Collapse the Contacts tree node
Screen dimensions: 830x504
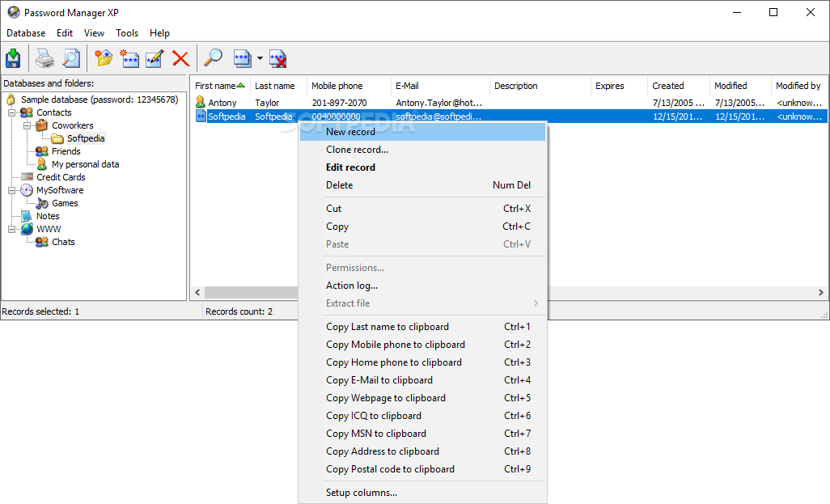(x=11, y=112)
